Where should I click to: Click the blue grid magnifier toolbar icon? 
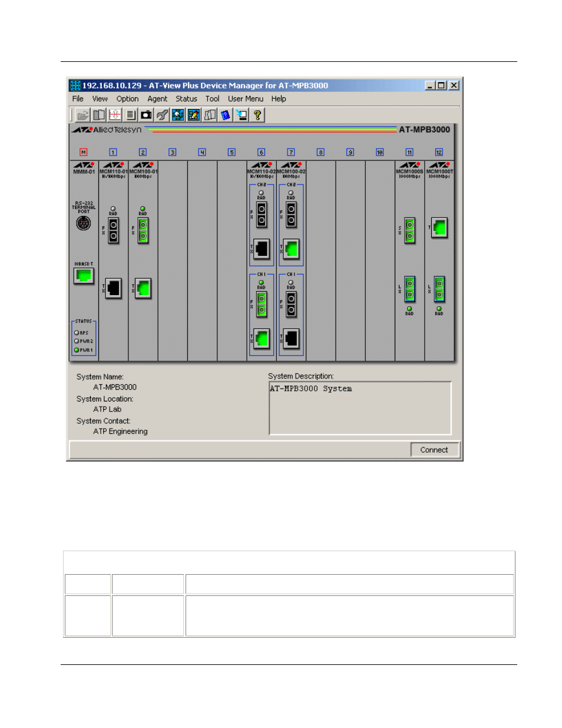pyautogui.click(x=178, y=115)
